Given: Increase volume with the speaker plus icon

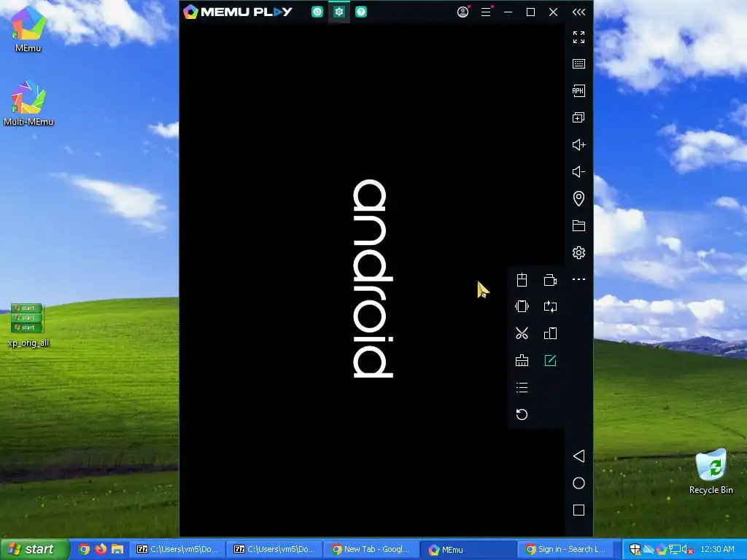Looking at the screenshot, I should point(578,145).
